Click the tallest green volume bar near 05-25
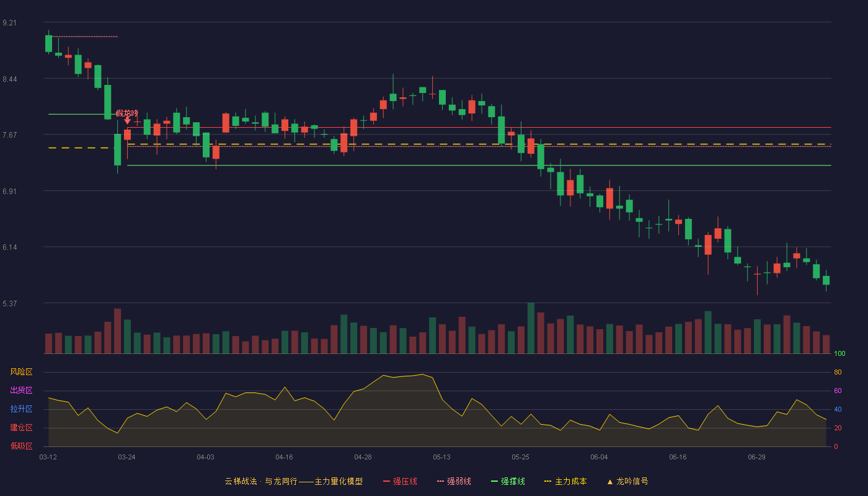The height and width of the screenshot is (496, 868). click(531, 328)
